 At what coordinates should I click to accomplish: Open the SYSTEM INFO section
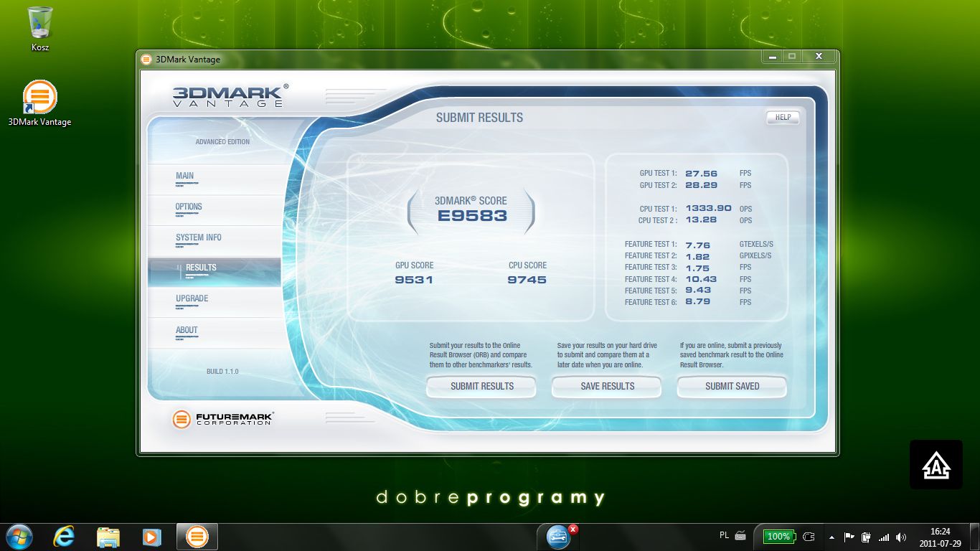[x=215, y=241]
